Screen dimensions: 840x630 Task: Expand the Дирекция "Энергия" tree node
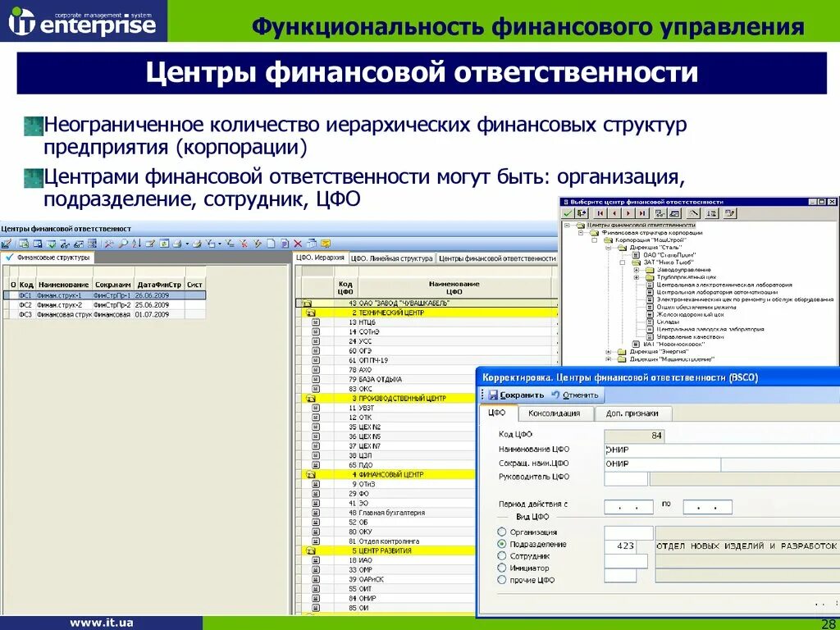pos(609,352)
